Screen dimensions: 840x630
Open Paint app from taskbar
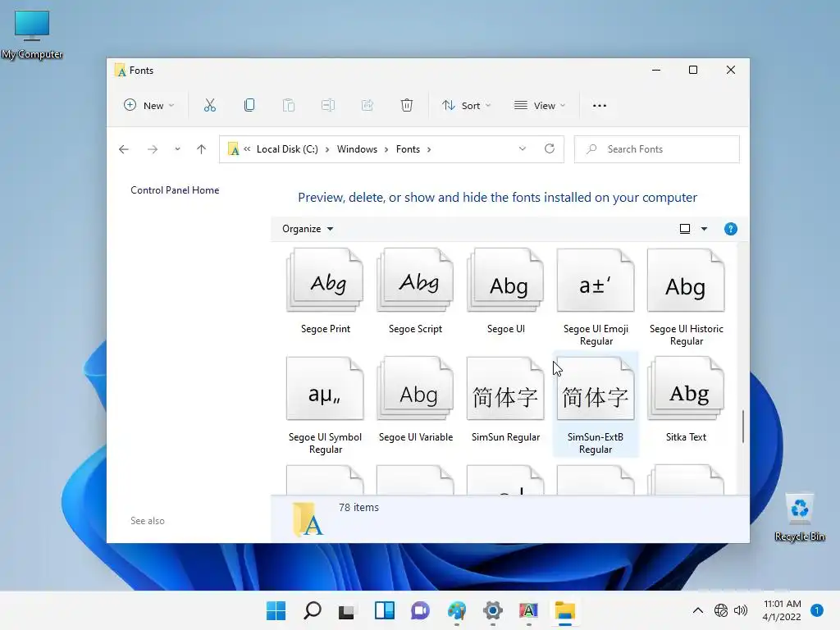coord(456,610)
